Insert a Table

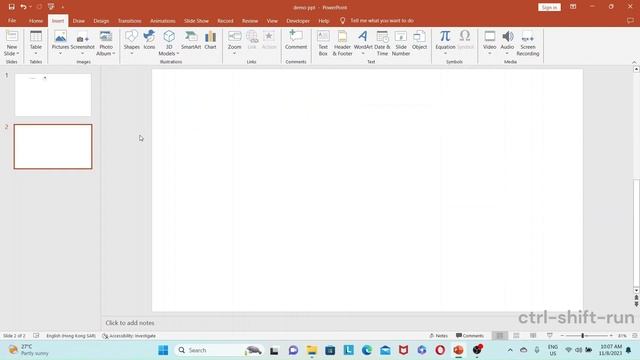pos(36,43)
